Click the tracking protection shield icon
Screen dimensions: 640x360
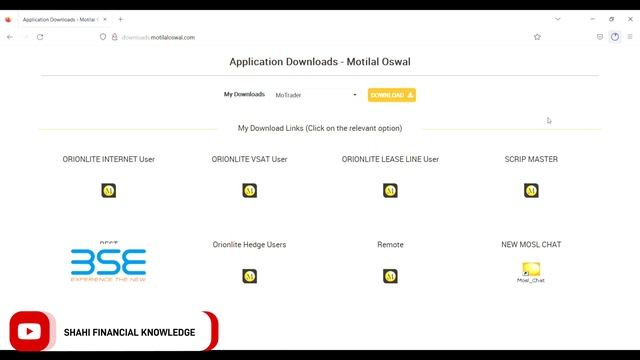103,37
